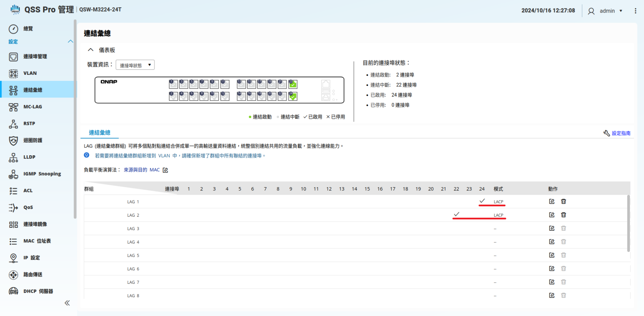
Task: Open the 連接埠狀態 device info dropdown
Action: (135, 65)
